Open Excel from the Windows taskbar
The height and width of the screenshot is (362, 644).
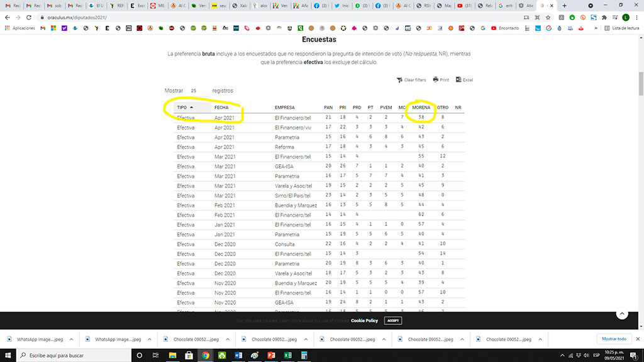pos(287,355)
